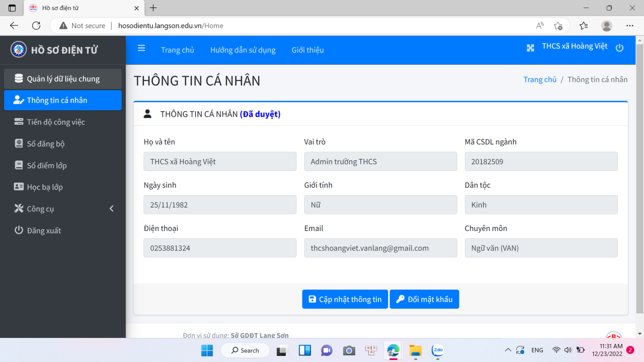
Task: Go to Trang chủ in the top navigation
Action: [178, 50]
